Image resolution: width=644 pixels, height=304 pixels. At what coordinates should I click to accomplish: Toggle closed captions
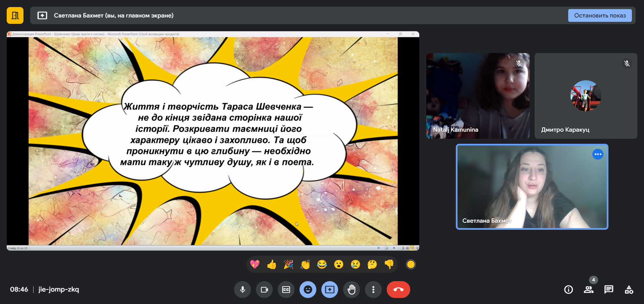click(286, 290)
